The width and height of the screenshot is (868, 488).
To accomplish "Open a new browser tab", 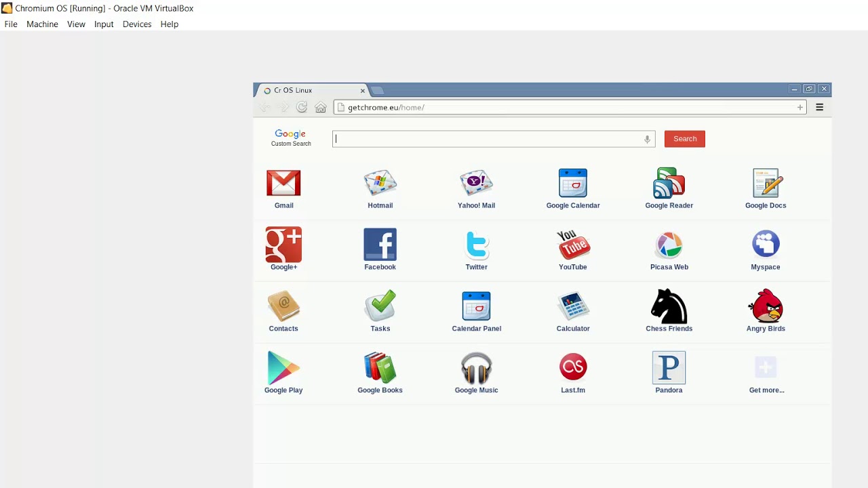I will click(x=378, y=90).
